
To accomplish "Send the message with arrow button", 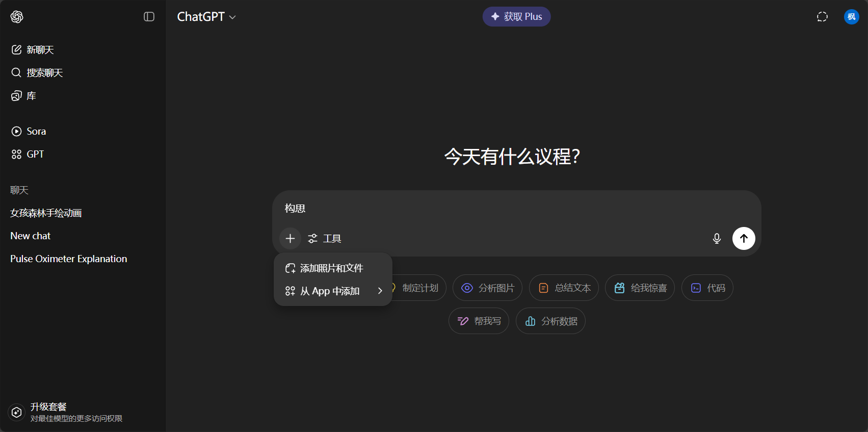I will click(x=744, y=238).
